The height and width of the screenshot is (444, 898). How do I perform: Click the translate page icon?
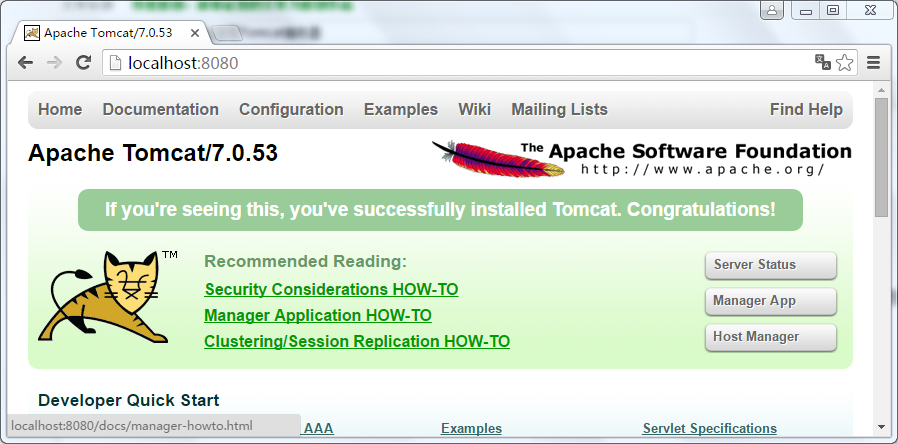823,62
